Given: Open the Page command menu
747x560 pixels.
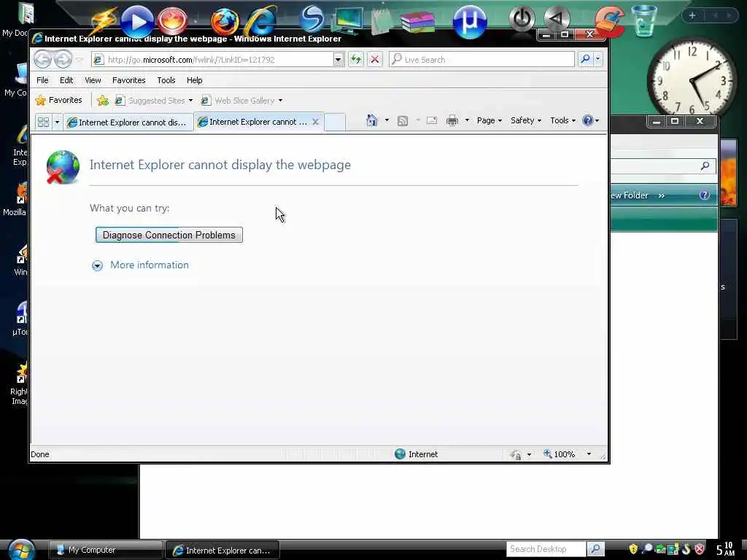Looking at the screenshot, I should [489, 120].
